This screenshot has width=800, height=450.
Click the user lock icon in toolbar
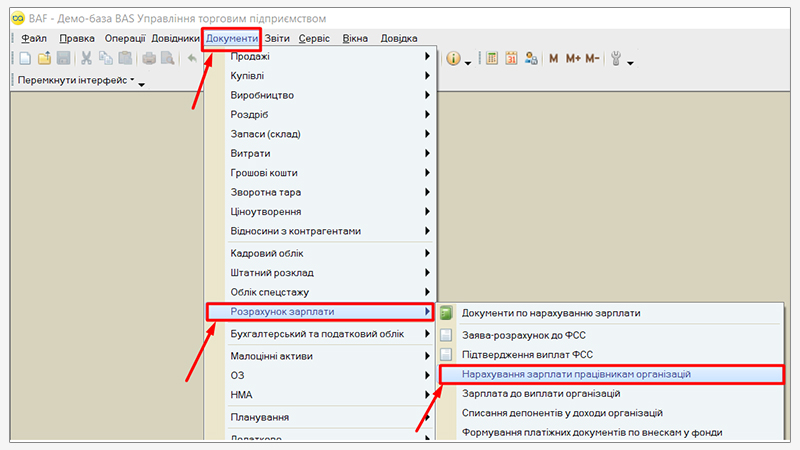click(531, 59)
